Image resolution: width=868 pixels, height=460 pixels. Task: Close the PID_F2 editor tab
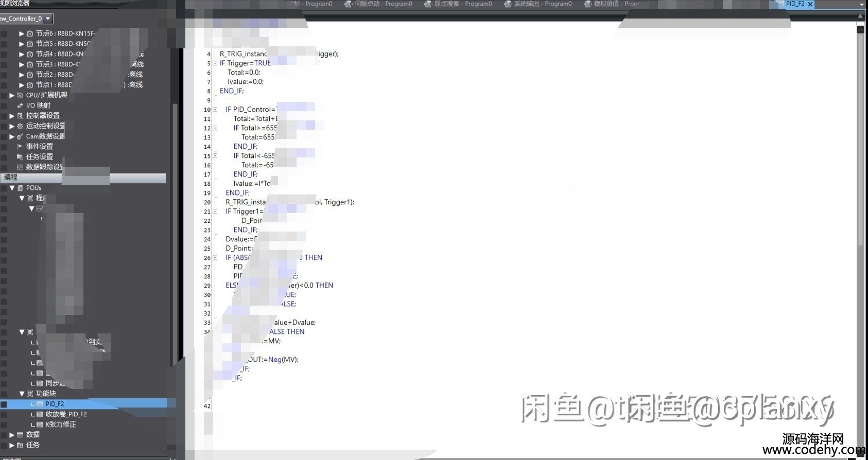click(x=810, y=4)
